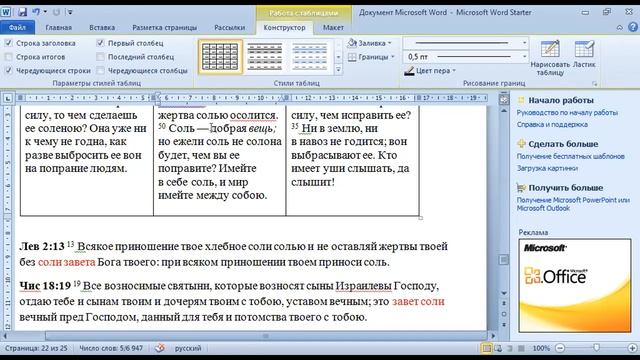
Task: Click the vertical scrollbar handle
Action: [x=504, y=260]
